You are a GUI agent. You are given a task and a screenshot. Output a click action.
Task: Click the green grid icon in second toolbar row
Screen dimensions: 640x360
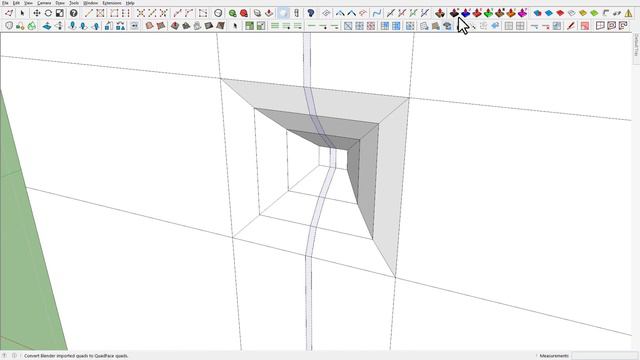pyautogui.click(x=249, y=26)
